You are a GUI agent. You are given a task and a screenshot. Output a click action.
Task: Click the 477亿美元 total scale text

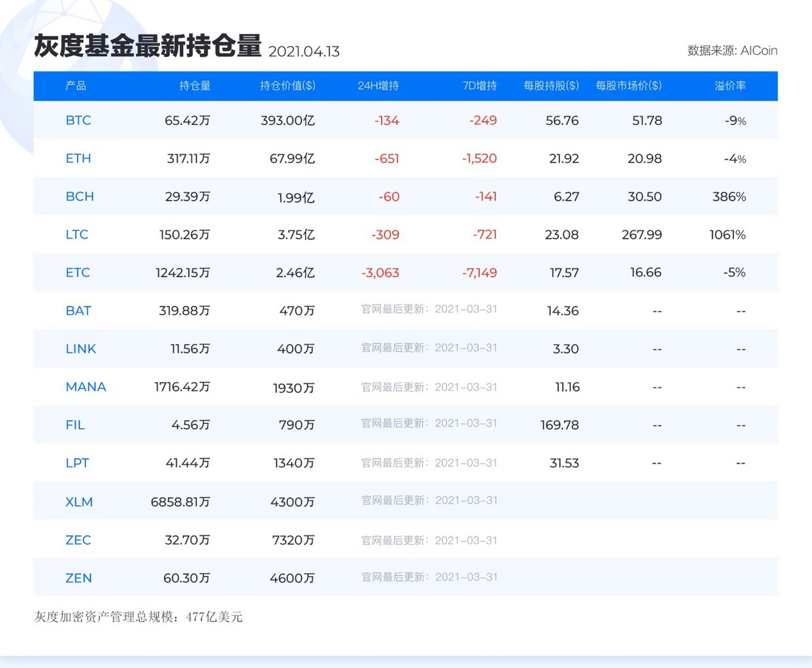click(215, 617)
